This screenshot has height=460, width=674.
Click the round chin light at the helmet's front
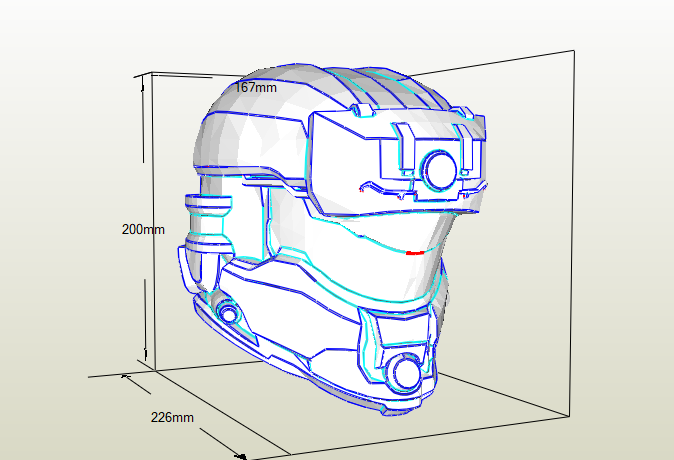[x=406, y=373]
